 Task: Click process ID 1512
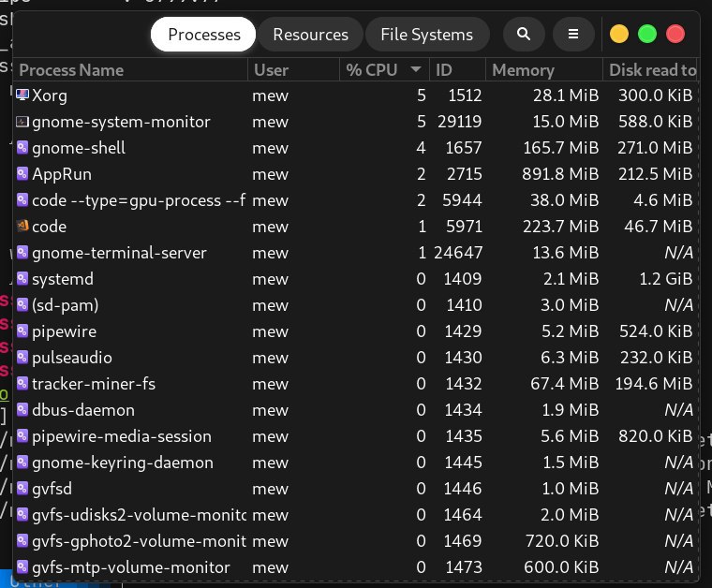(x=465, y=95)
